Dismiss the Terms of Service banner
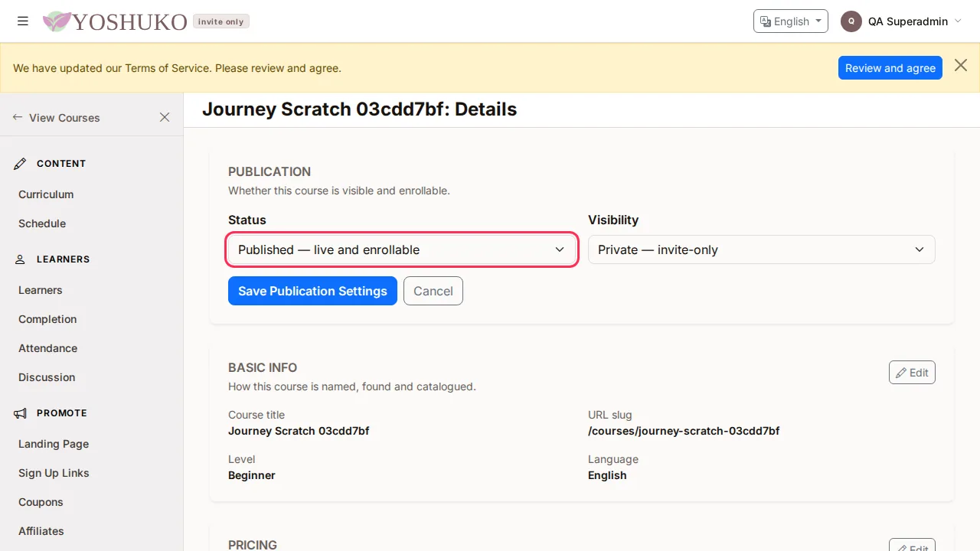Viewport: 980px width, 551px height. [961, 66]
